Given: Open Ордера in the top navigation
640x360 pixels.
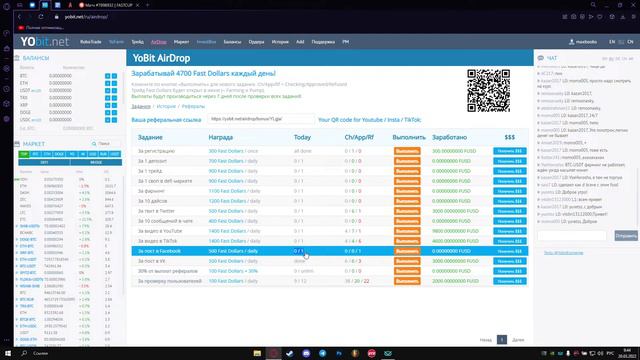Looking at the screenshot, I should point(256,42).
